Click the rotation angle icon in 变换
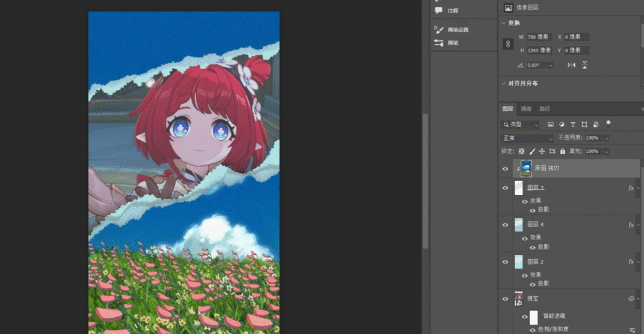The image size is (644, 334). tap(520, 65)
